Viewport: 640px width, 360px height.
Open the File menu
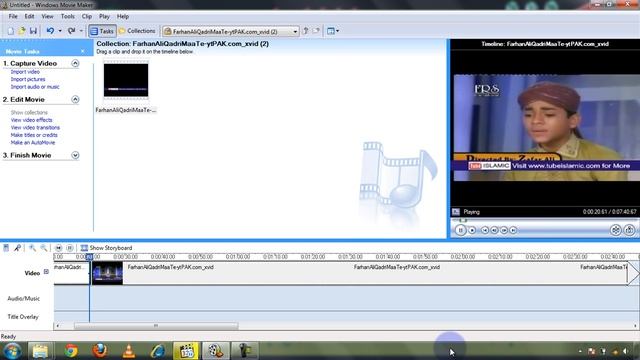[x=13, y=17]
